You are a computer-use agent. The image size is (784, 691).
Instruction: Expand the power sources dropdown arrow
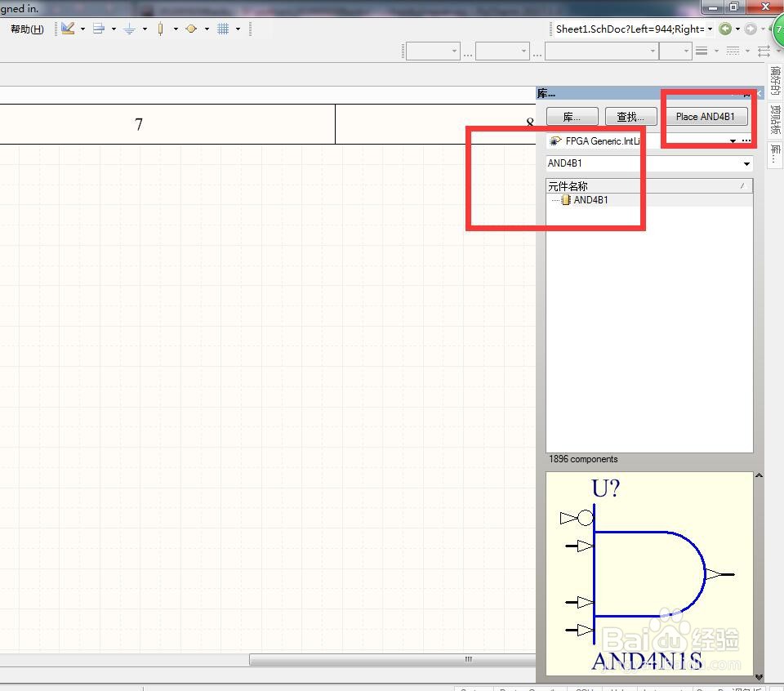[x=145, y=29]
